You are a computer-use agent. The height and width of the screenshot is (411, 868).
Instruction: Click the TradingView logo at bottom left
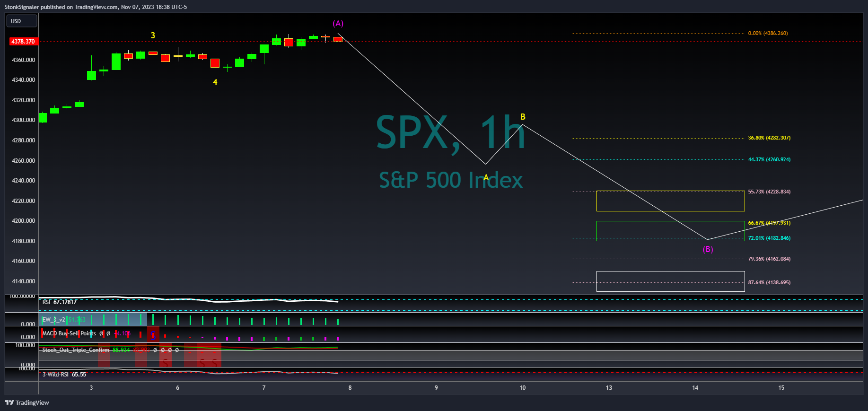(x=27, y=402)
